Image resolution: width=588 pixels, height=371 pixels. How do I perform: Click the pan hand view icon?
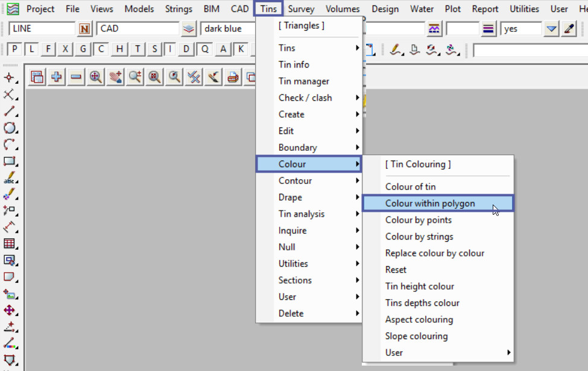tap(116, 77)
